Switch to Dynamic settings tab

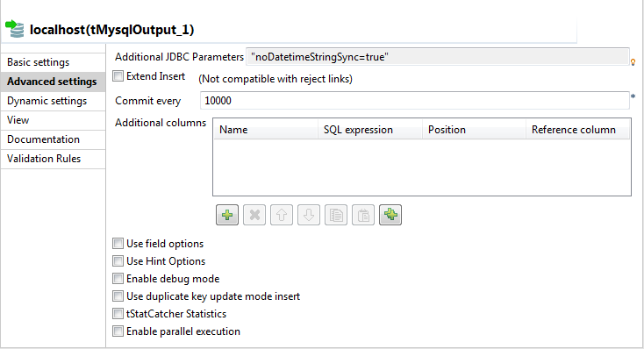pos(53,101)
